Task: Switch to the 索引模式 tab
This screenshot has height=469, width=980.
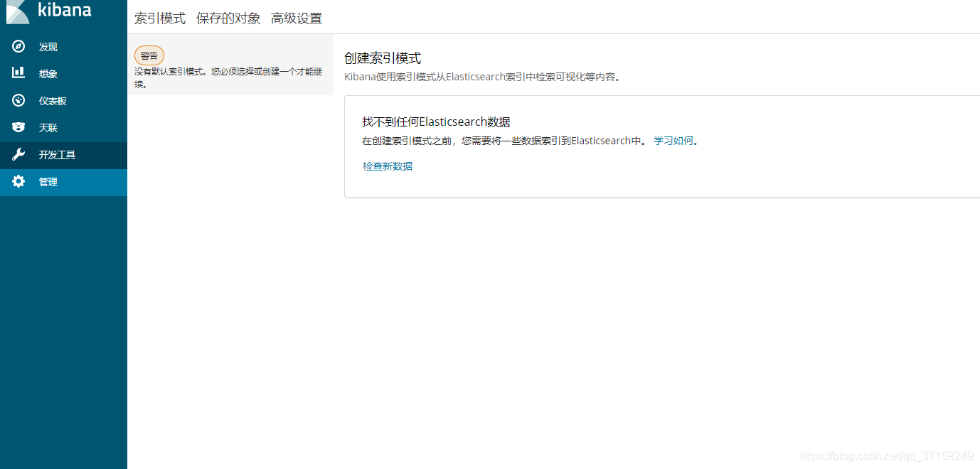Action: tap(160, 18)
